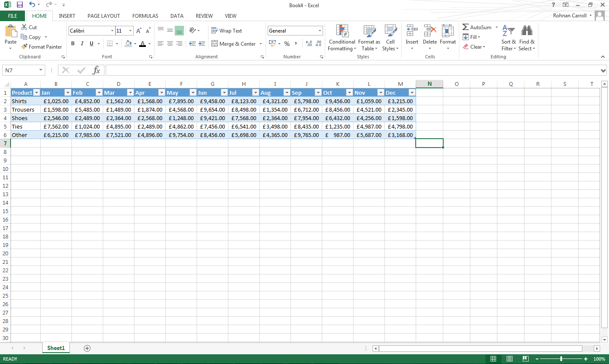Click Increase Decimal icon
The image size is (609, 364).
coord(309,44)
